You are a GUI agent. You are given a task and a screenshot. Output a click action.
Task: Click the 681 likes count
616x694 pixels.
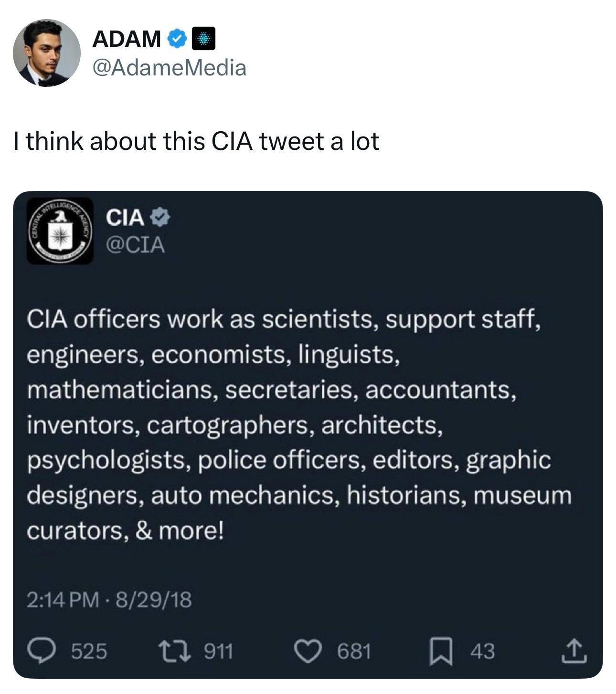pos(354,651)
